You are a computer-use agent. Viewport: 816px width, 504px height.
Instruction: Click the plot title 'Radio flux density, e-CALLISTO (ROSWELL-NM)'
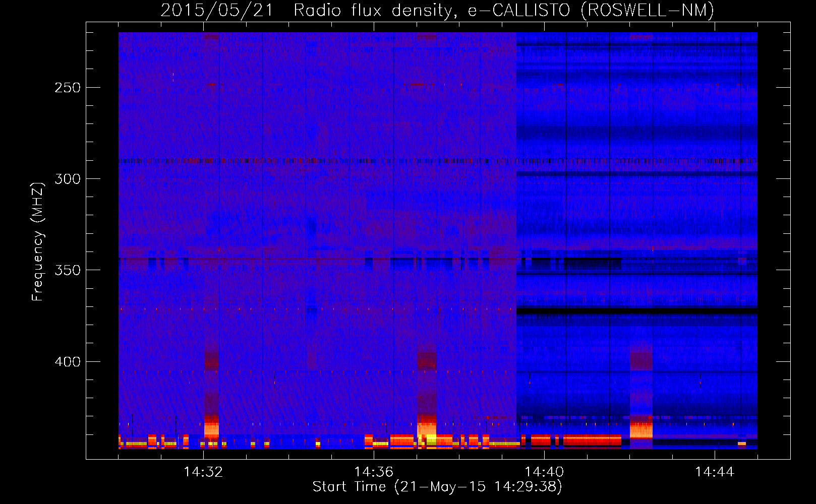pyautogui.click(x=504, y=10)
